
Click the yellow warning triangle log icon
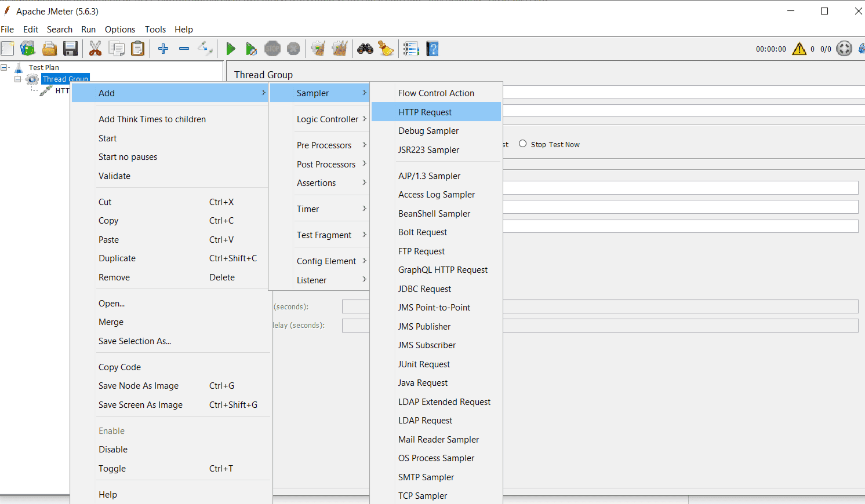pos(799,49)
